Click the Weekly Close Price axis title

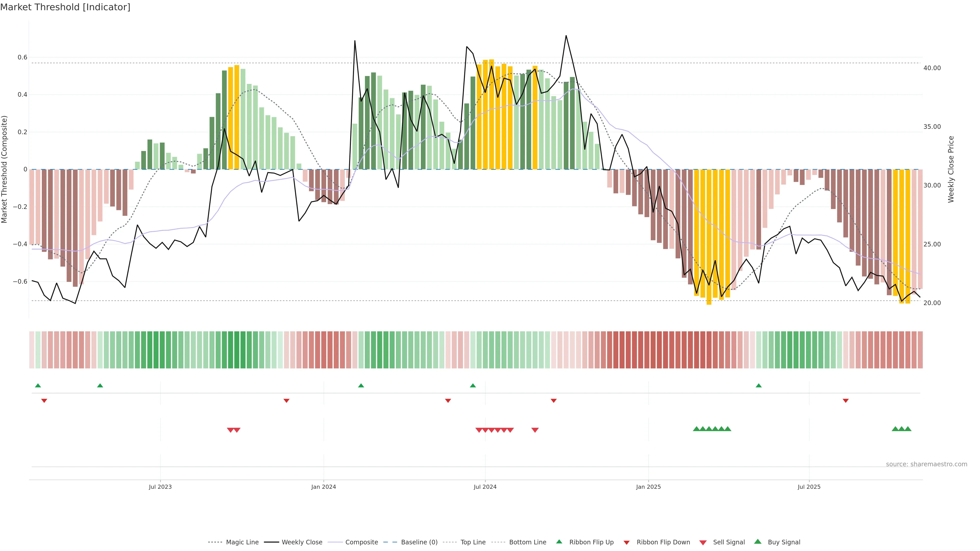coord(951,169)
